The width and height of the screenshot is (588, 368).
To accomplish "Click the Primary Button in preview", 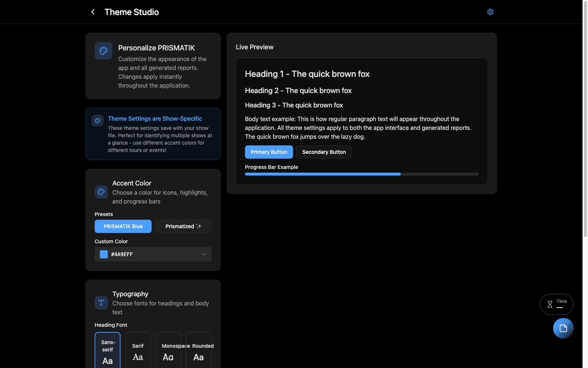I will (269, 152).
